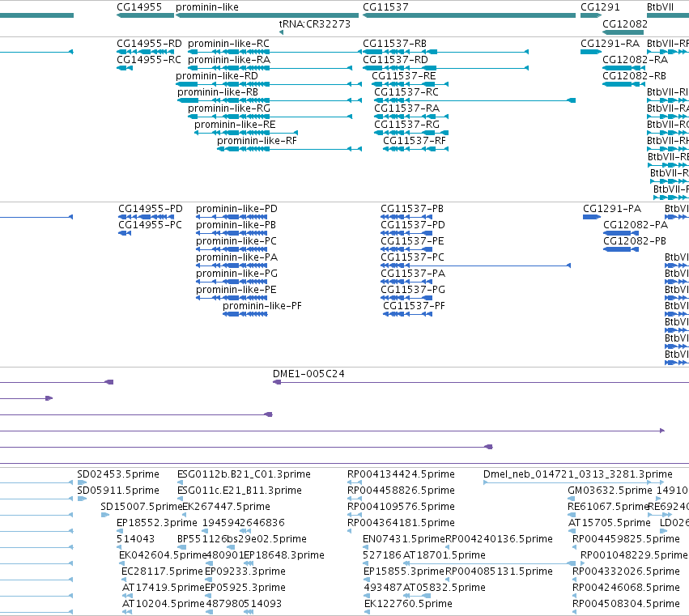This screenshot has height=616, width=689.
Task: Select transcript CG11537-RC
Action: tap(475, 100)
